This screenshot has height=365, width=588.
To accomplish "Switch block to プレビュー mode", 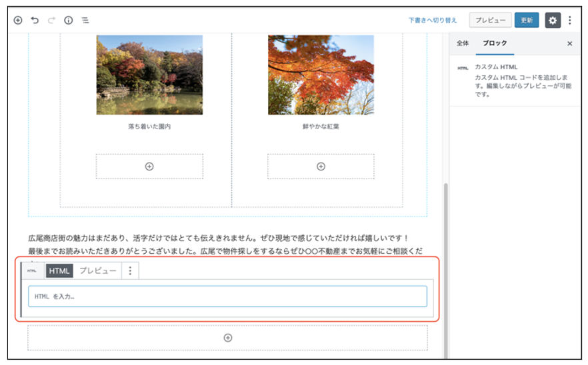I will click(x=98, y=270).
